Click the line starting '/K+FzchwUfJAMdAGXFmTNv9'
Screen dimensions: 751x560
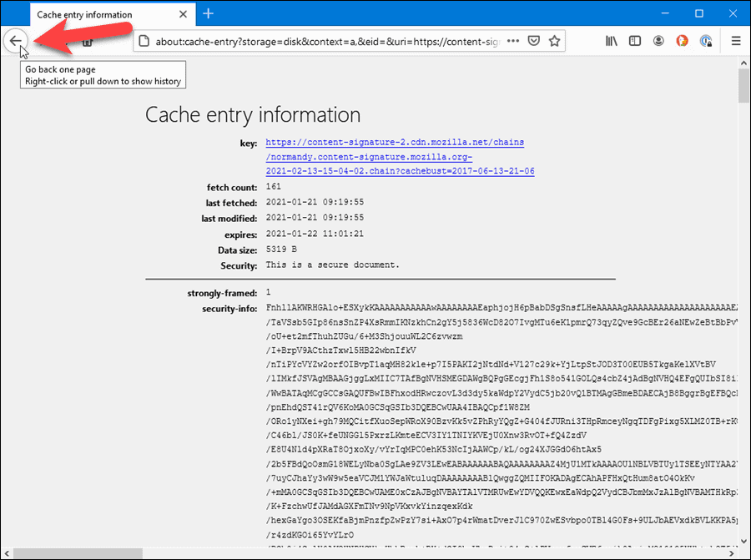[370, 507]
